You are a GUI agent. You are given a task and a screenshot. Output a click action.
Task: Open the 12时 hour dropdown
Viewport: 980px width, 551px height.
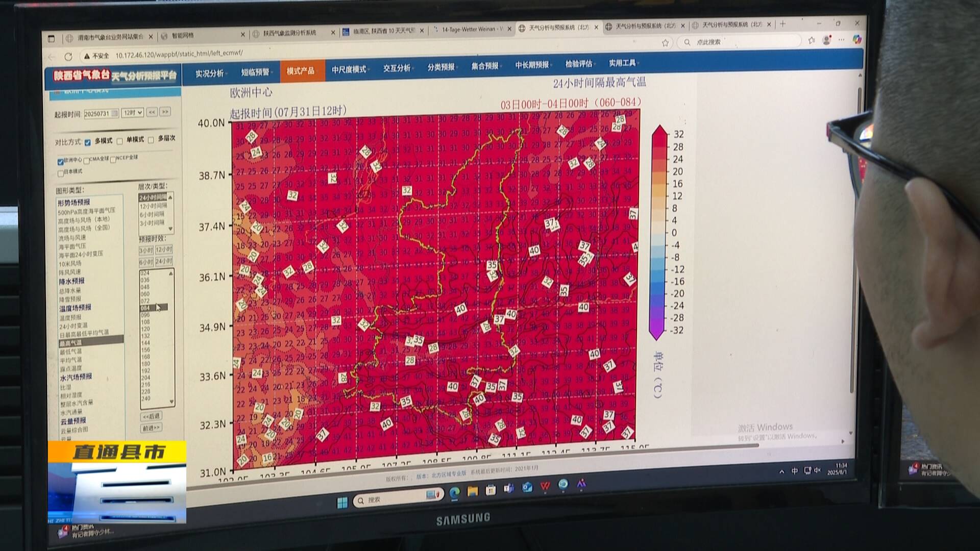click(132, 113)
